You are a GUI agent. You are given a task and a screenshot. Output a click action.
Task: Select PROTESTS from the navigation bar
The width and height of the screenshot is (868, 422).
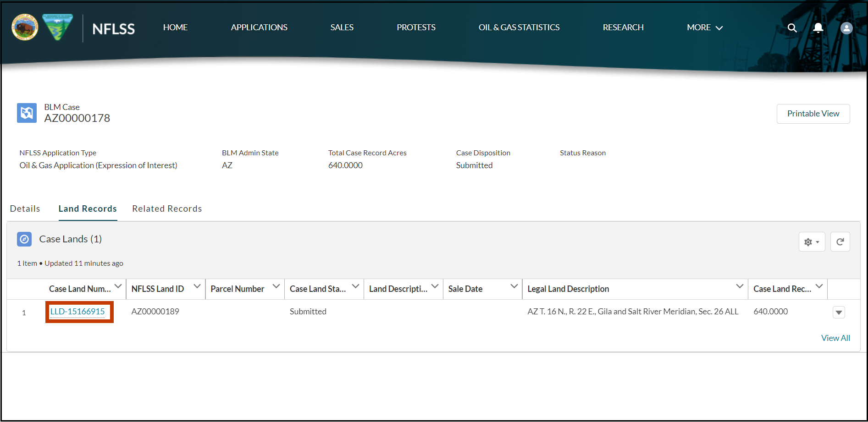click(415, 27)
